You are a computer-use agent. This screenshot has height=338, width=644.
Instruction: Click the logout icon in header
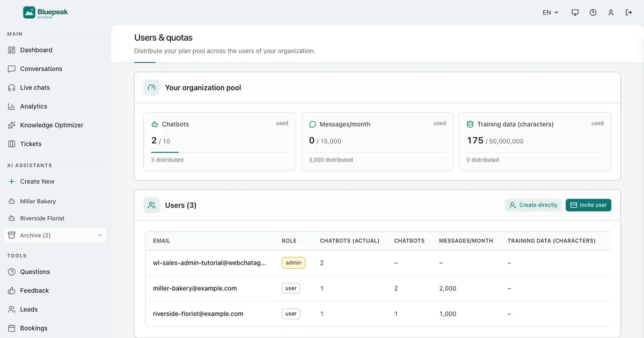(x=628, y=12)
